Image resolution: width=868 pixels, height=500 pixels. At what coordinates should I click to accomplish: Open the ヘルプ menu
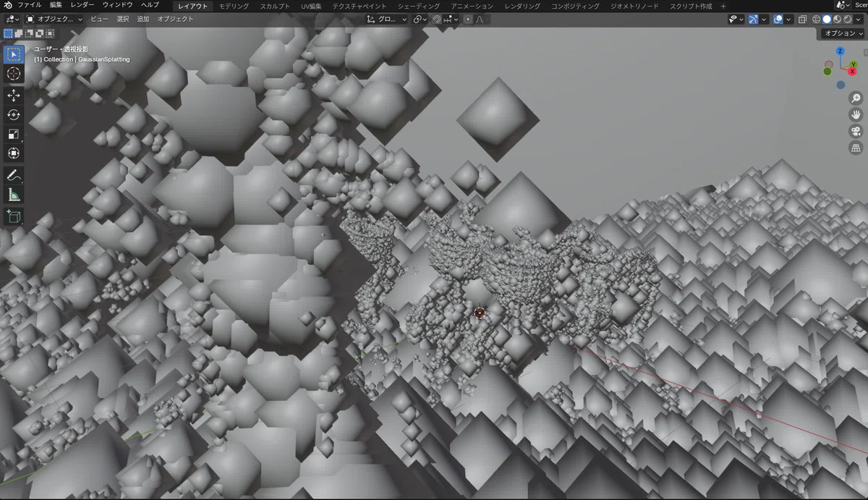(150, 5)
